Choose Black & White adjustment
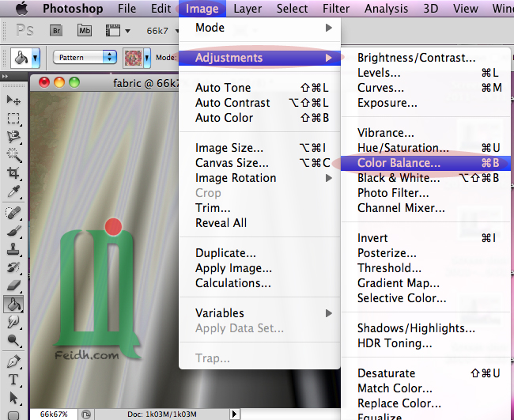Screen dimensions: 514x420 pyautogui.click(x=425, y=178)
